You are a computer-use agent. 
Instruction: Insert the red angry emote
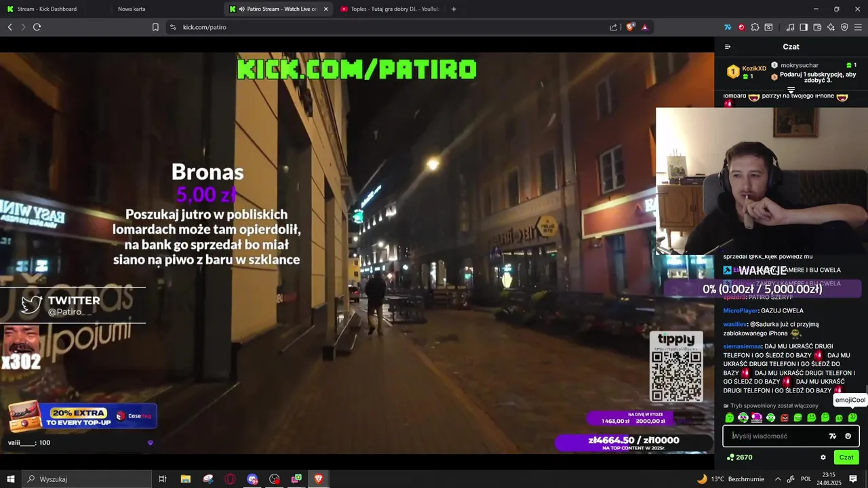pos(784,418)
